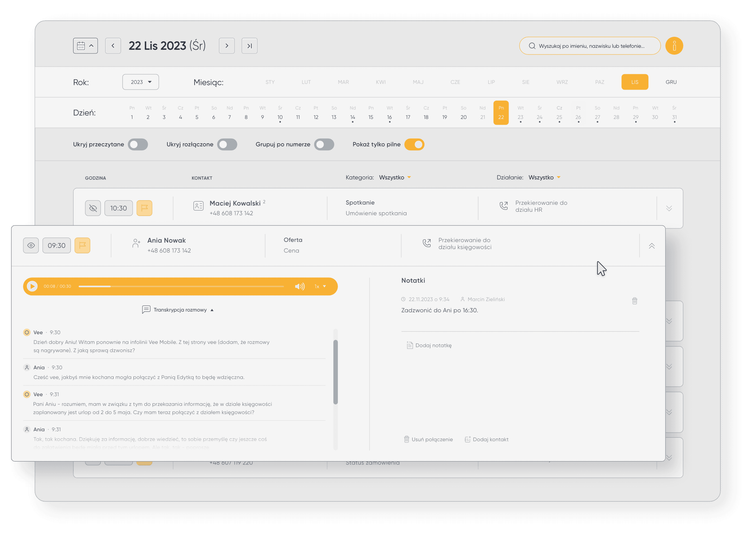Collapse the Ania Nowak call details
Viewport: 756px width, 537px height.
(651, 246)
